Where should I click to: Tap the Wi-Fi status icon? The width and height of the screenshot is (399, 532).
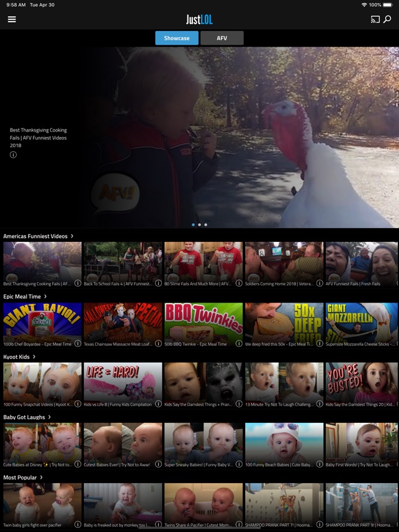pyautogui.click(x=364, y=5)
